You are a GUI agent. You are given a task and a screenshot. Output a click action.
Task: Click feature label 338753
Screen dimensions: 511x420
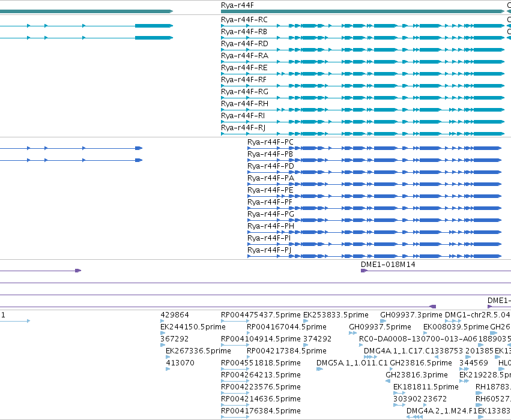coord(449,352)
